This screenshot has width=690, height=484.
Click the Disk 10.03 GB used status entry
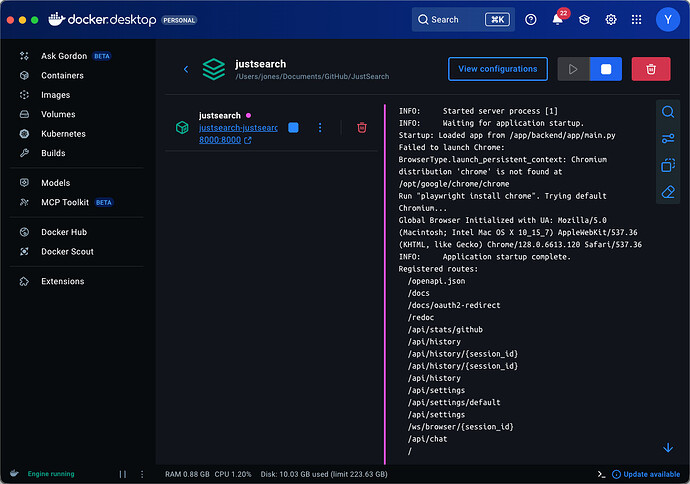click(324, 474)
